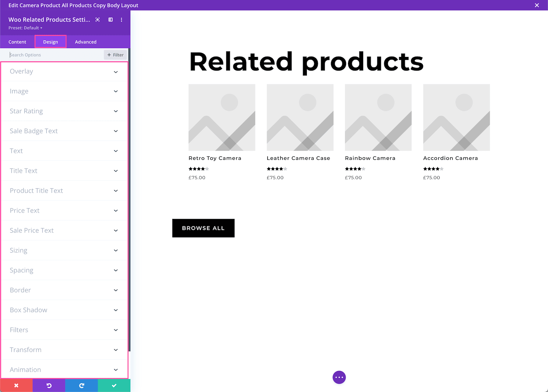Viewport: 548px width, 392px height.
Task: Click the BROWSE ALL button
Action: coord(203,228)
